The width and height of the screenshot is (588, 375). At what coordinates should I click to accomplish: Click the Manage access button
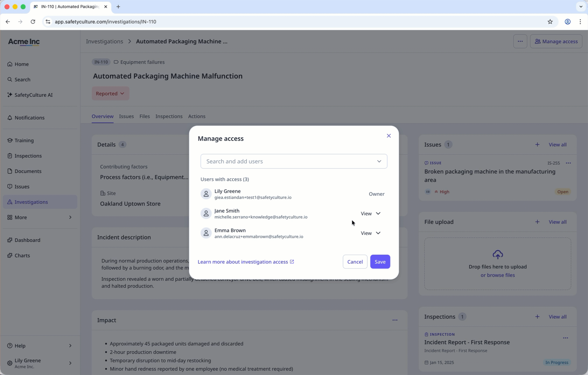556,41
